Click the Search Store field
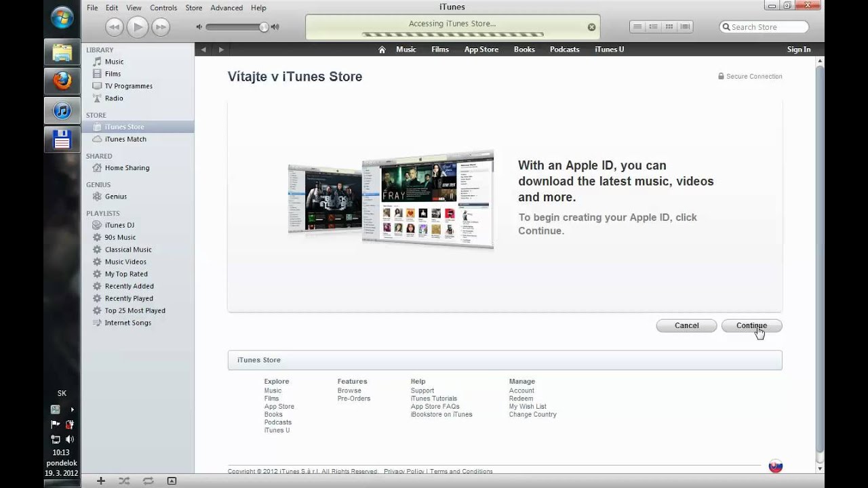Viewport: 868px width, 488px height. (x=764, y=27)
